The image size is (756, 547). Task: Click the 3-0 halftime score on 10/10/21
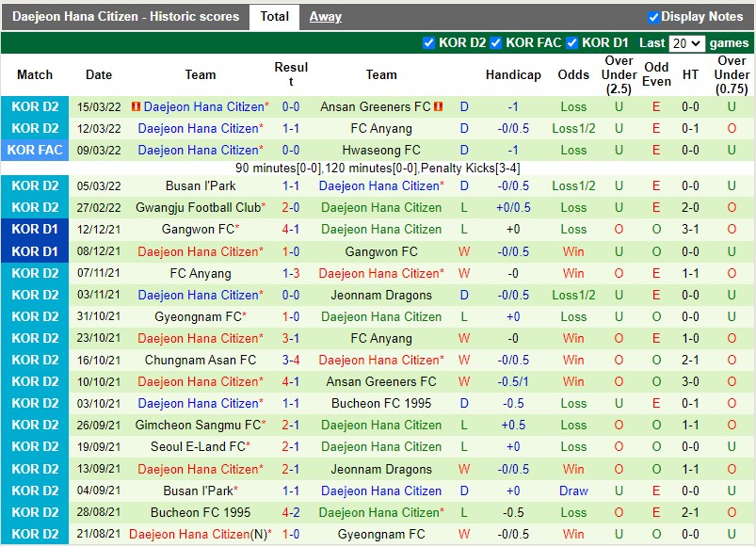point(690,381)
